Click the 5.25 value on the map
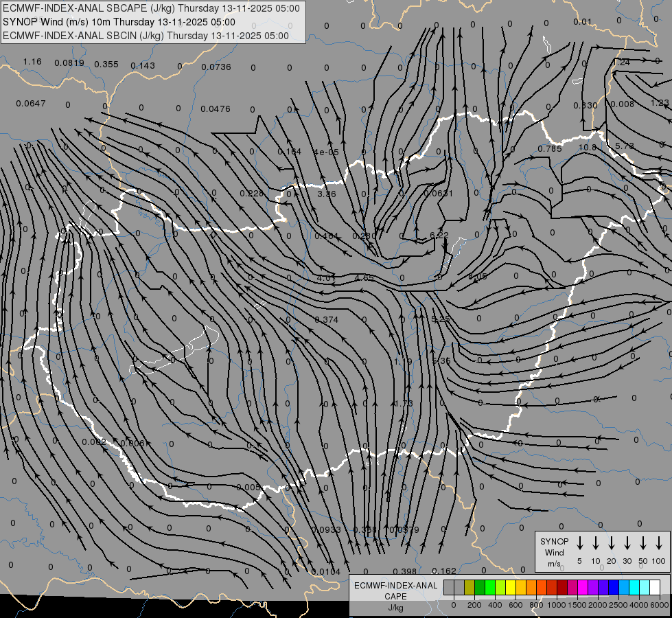 click(x=441, y=319)
